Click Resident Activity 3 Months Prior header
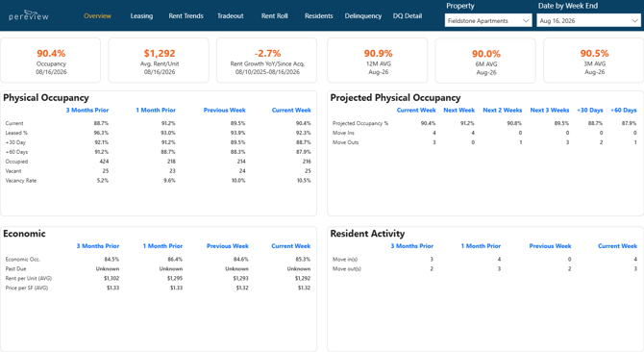This screenshot has height=352, width=644. click(412, 246)
